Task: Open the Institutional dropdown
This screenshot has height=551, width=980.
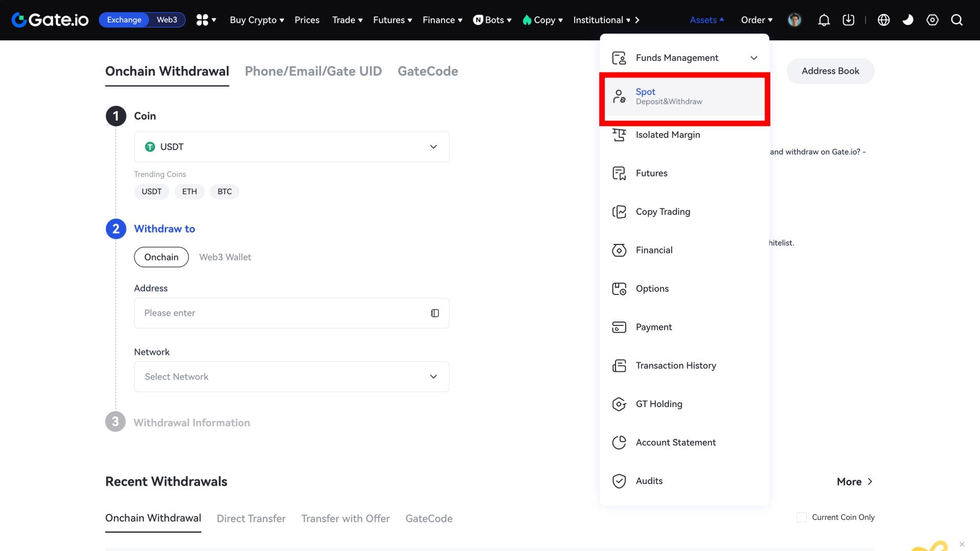Action: (x=601, y=20)
